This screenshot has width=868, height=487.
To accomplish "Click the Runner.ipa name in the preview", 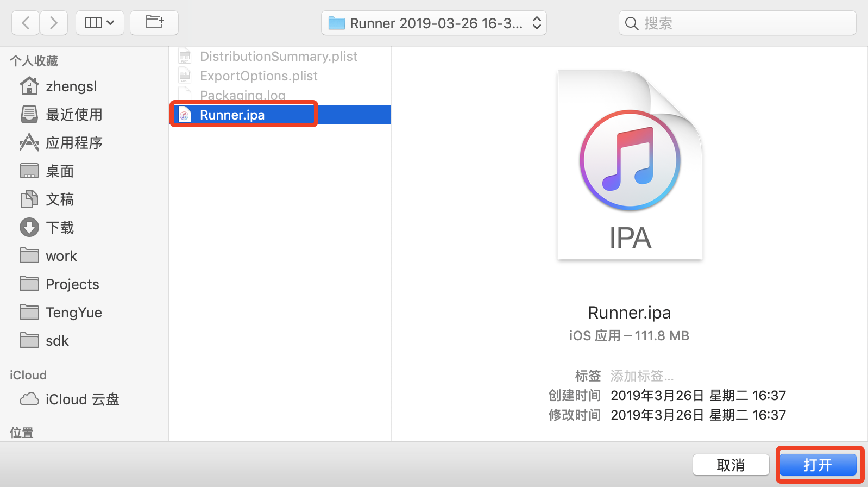I will click(x=630, y=313).
